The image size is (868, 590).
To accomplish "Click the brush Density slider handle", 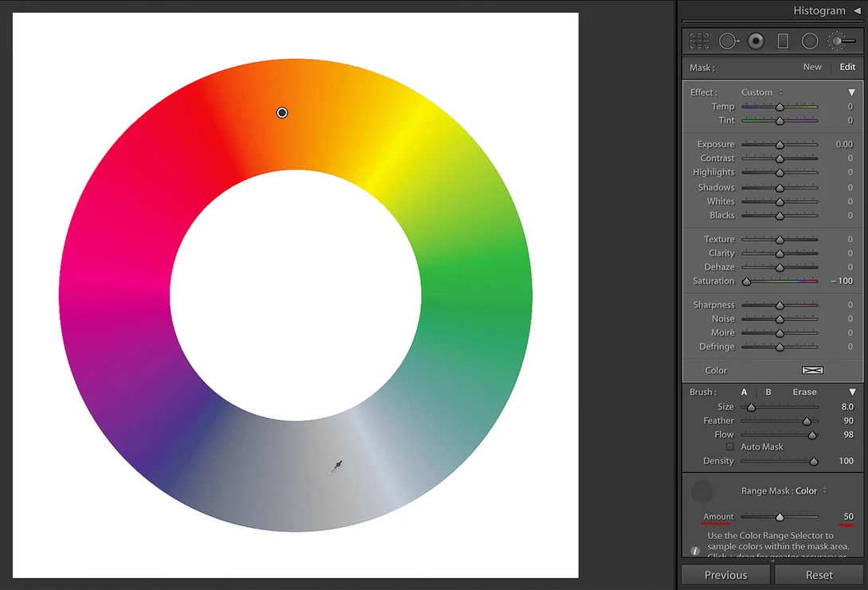I will coord(814,461).
